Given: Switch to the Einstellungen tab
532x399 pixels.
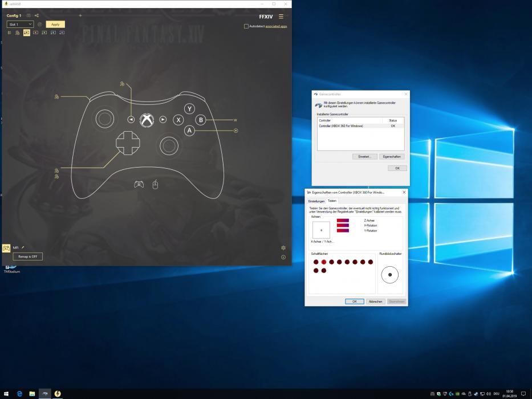Looking at the screenshot, I should (x=316, y=201).
